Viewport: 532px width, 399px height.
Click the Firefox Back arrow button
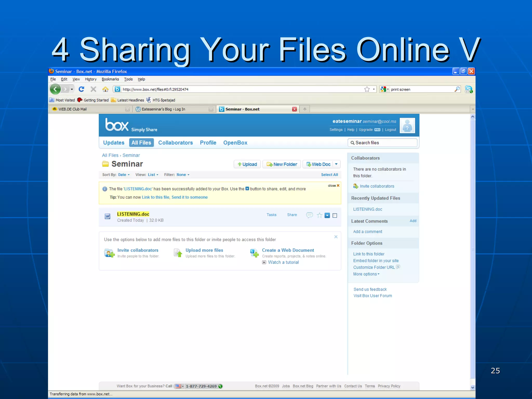pyautogui.click(x=55, y=89)
